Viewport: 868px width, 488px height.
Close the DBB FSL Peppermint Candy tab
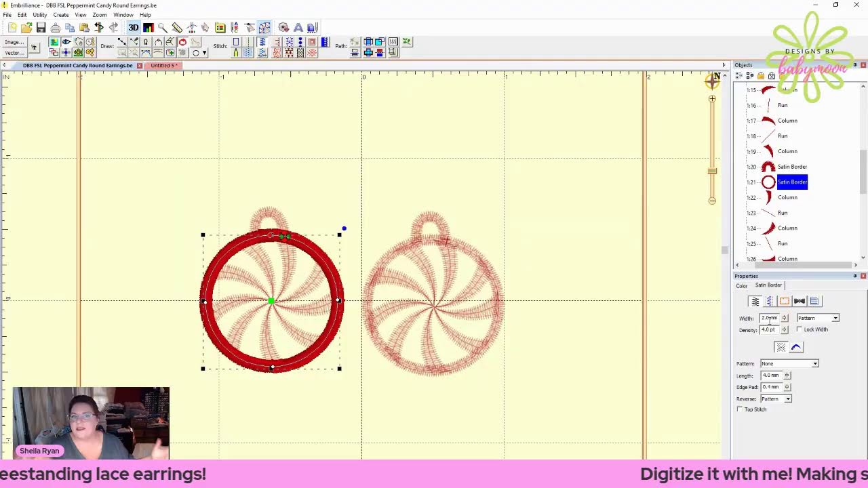click(140, 66)
